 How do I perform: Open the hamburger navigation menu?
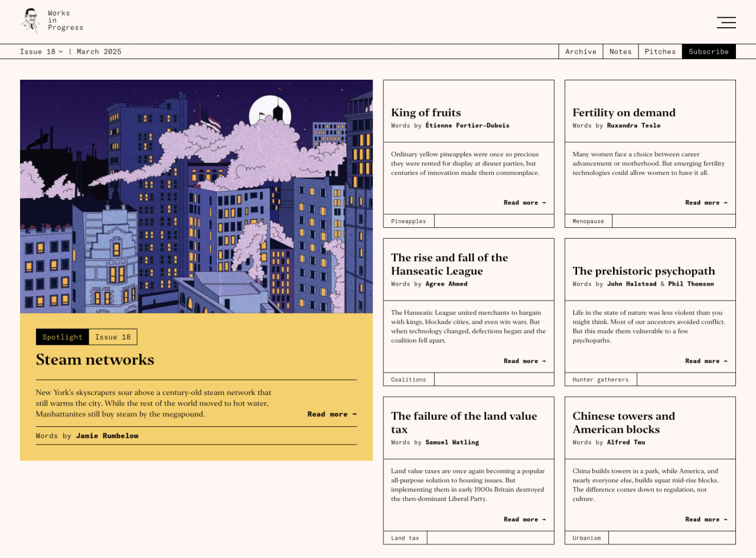coord(726,22)
